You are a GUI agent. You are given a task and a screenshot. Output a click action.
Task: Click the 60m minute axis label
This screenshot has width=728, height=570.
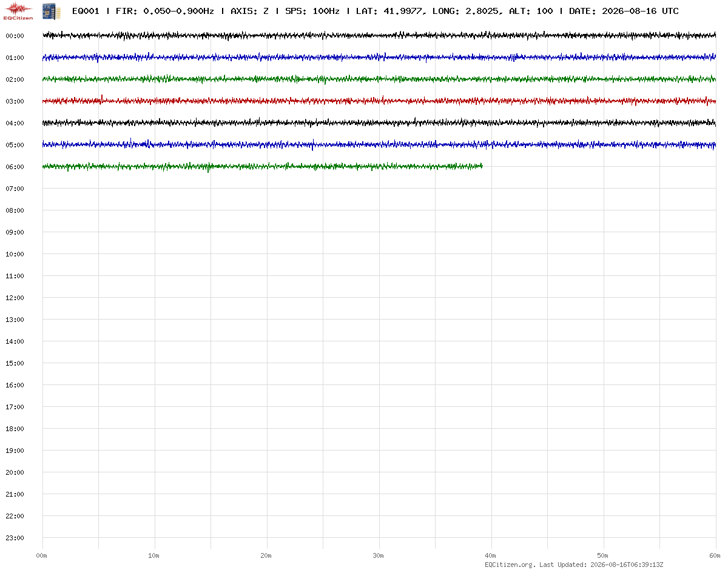715,555
